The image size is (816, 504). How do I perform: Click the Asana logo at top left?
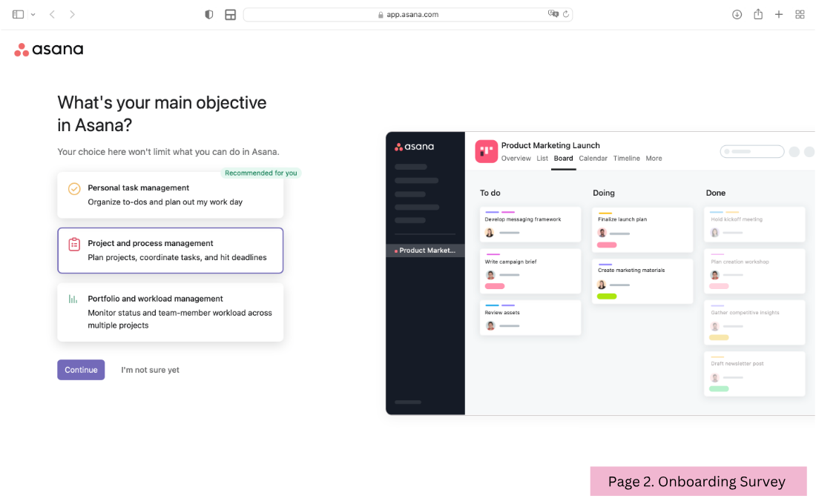(x=49, y=50)
